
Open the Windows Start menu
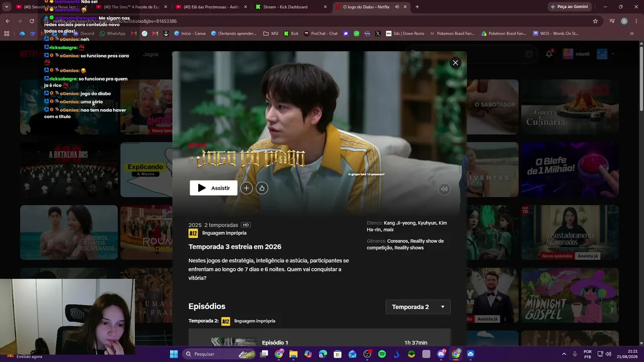[x=174, y=354]
